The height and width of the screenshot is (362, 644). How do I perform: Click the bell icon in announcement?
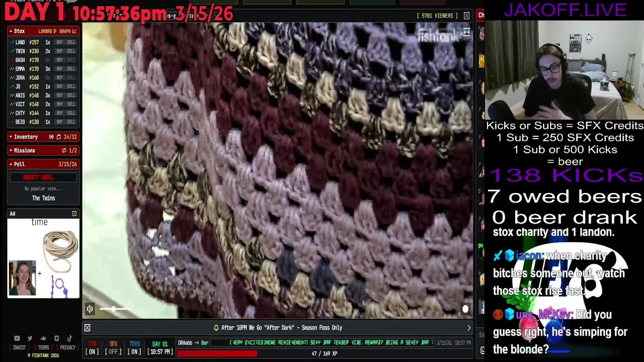tap(216, 328)
